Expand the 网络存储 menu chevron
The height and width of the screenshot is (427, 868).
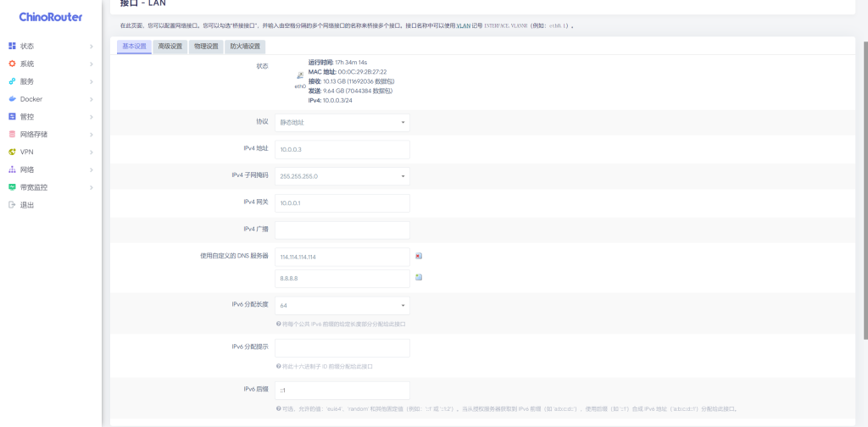coord(92,135)
